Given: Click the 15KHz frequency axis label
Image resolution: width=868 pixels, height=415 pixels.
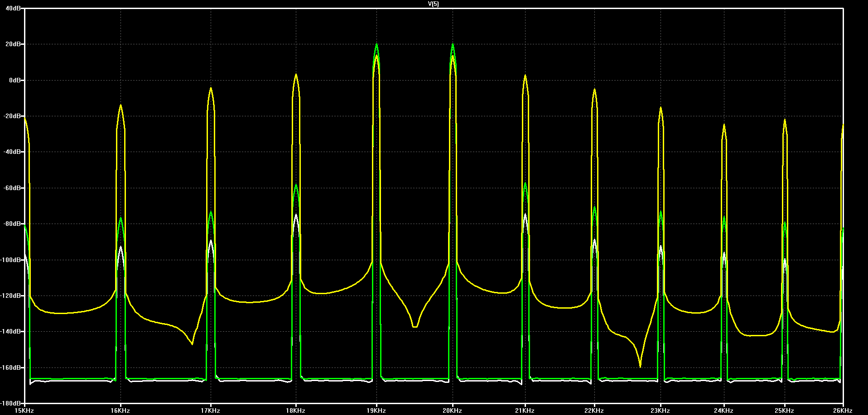Looking at the screenshot, I should point(24,410).
